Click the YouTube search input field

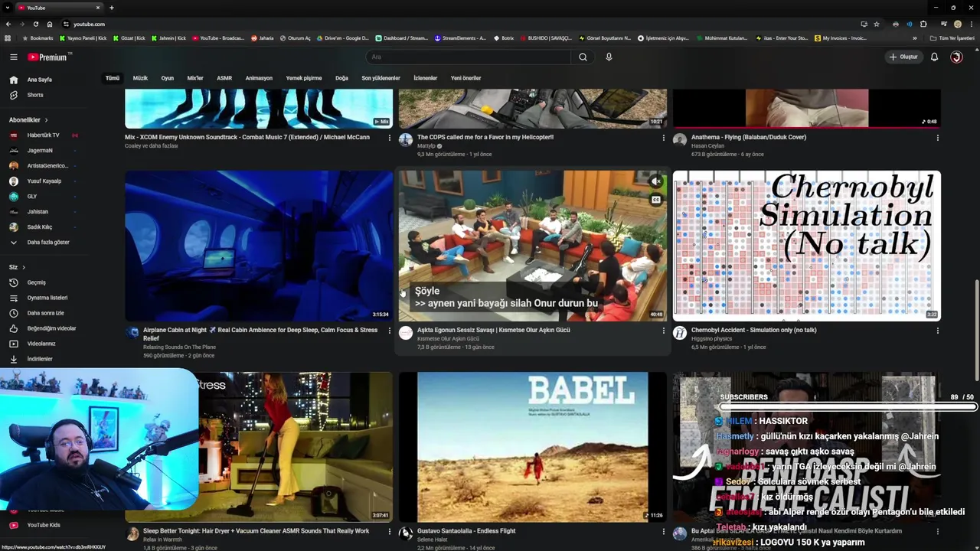coord(469,57)
